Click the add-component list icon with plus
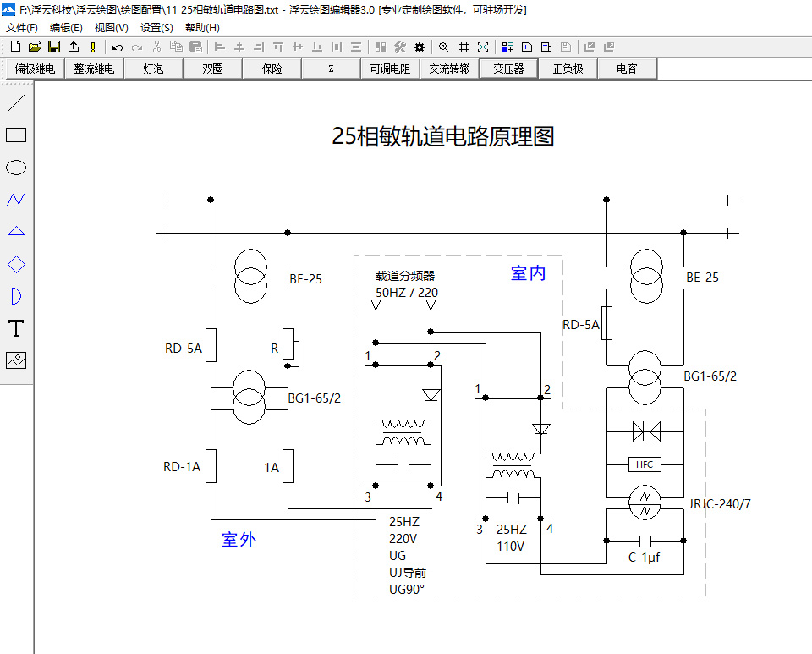The image size is (812, 654). [x=507, y=47]
